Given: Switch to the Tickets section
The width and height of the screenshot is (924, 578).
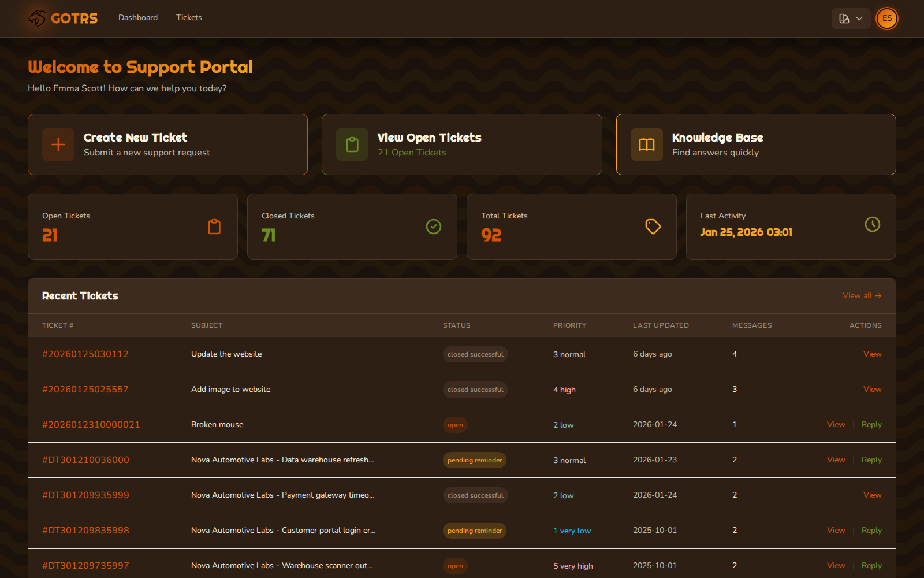Looking at the screenshot, I should (189, 17).
